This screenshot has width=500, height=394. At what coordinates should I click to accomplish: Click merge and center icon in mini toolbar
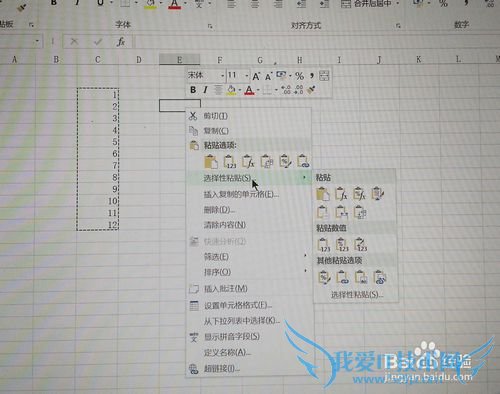[x=324, y=76]
